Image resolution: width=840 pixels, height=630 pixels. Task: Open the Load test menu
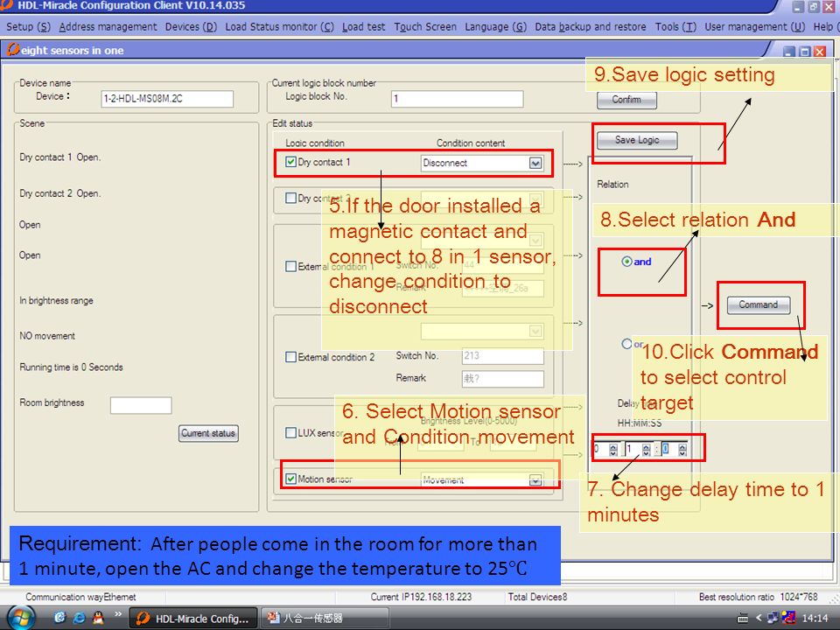pyautogui.click(x=363, y=27)
